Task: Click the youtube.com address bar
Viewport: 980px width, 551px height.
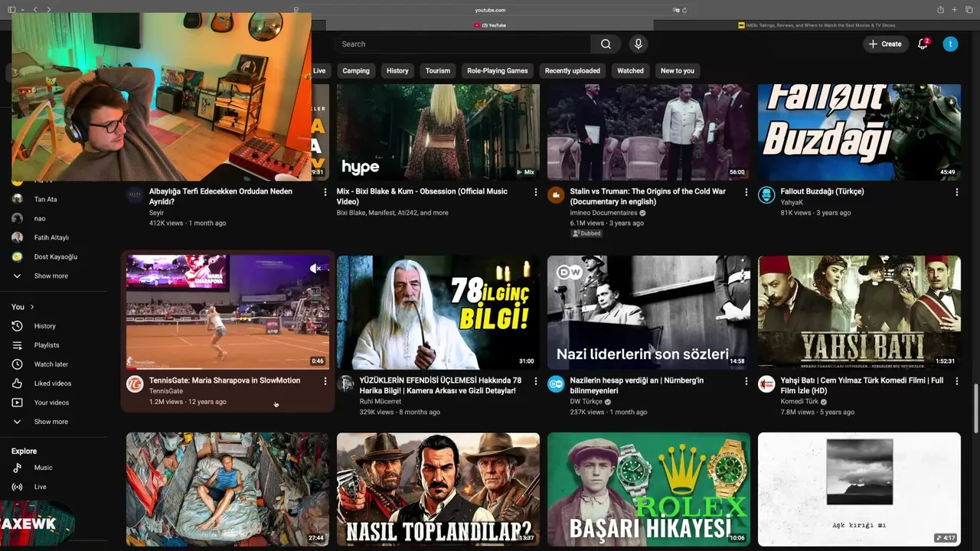Action: (x=490, y=10)
